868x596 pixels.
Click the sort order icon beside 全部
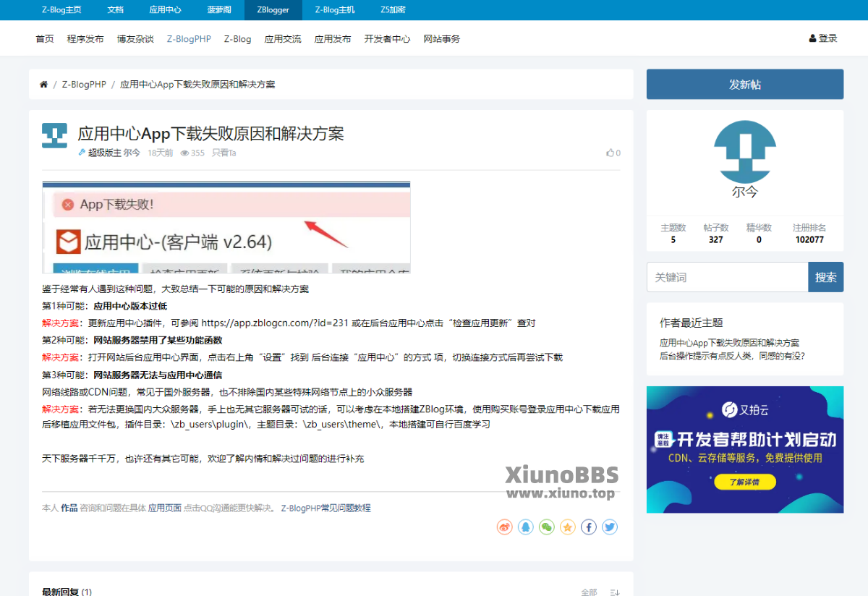615,592
